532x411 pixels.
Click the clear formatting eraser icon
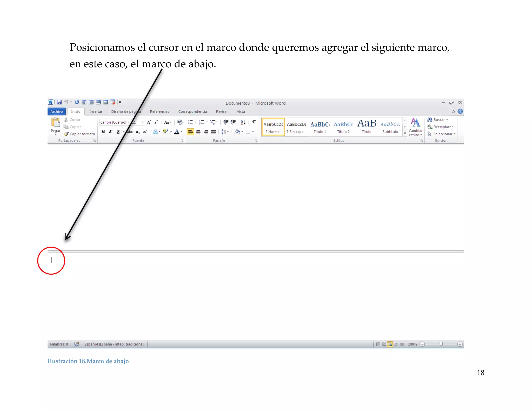179,122
